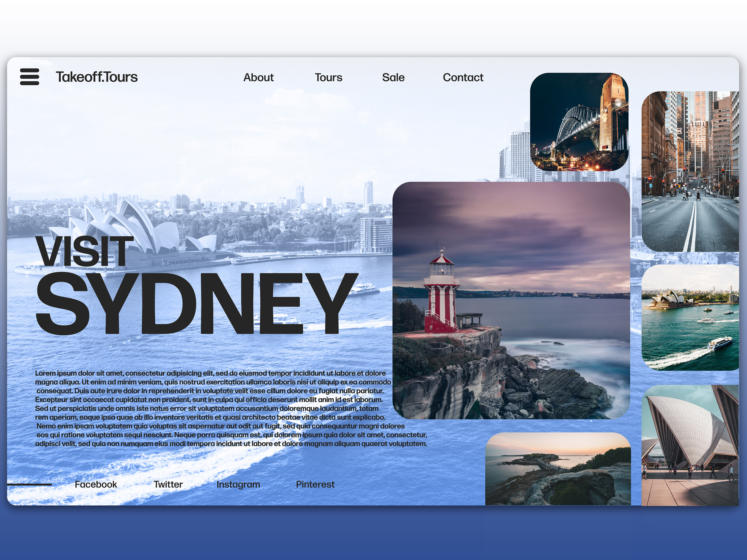Click the VISIT heading text
Image resolution: width=747 pixels, height=560 pixels.
pyautogui.click(x=84, y=251)
